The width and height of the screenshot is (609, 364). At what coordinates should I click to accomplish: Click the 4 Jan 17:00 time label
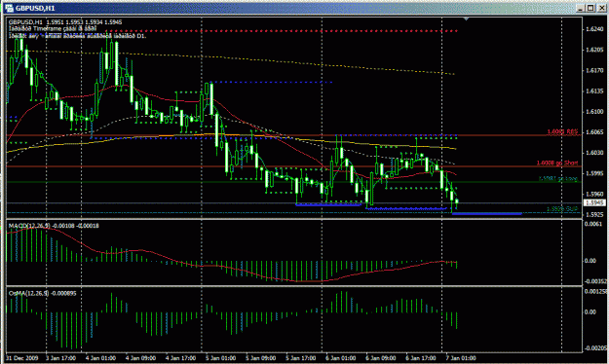180,358
